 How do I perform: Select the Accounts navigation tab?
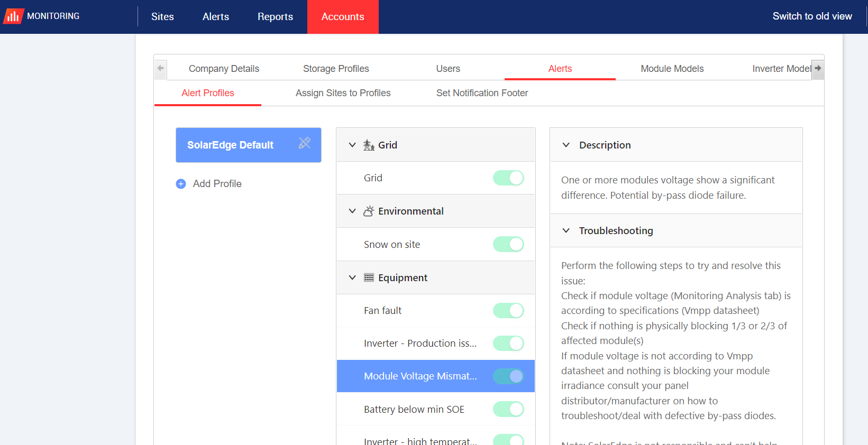tap(343, 16)
